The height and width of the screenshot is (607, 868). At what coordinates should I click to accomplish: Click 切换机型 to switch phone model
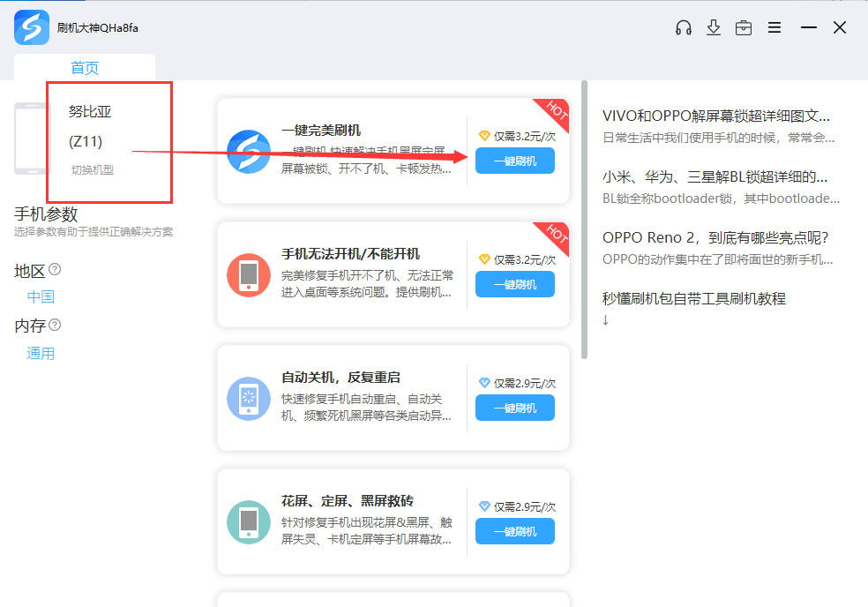(93, 170)
